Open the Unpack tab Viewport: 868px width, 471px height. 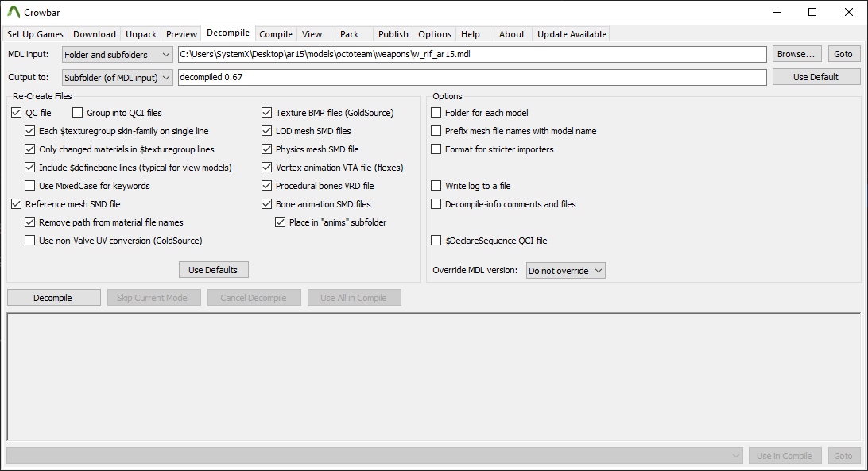click(x=141, y=34)
